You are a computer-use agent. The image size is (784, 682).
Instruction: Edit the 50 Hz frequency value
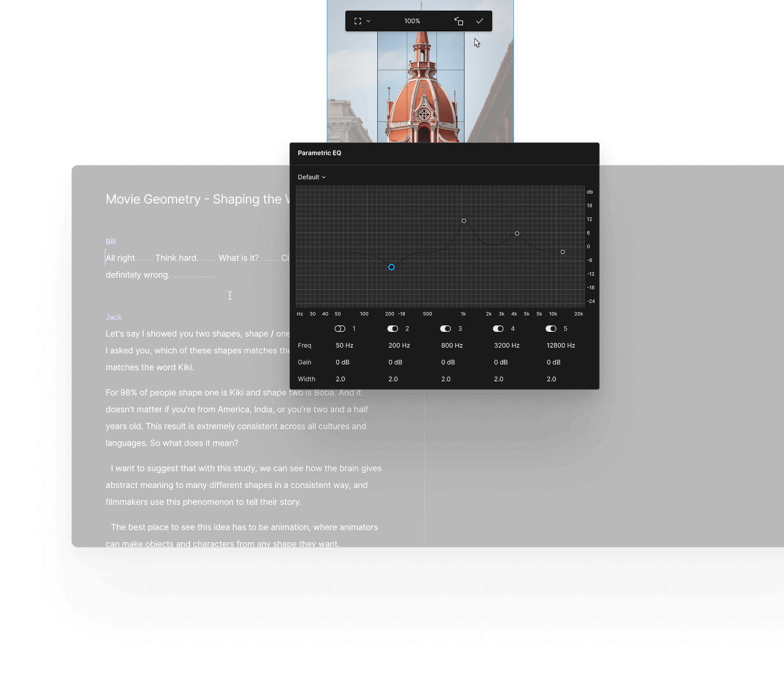tap(345, 345)
